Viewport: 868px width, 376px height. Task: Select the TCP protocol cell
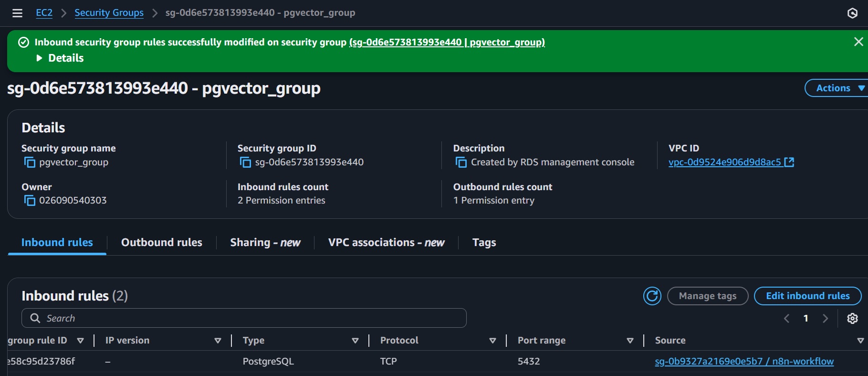pos(388,362)
